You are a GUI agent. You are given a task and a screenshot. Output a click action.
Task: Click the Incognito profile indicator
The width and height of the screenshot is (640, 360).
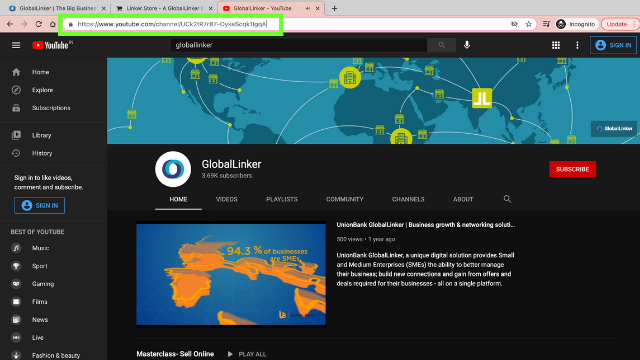pos(576,24)
